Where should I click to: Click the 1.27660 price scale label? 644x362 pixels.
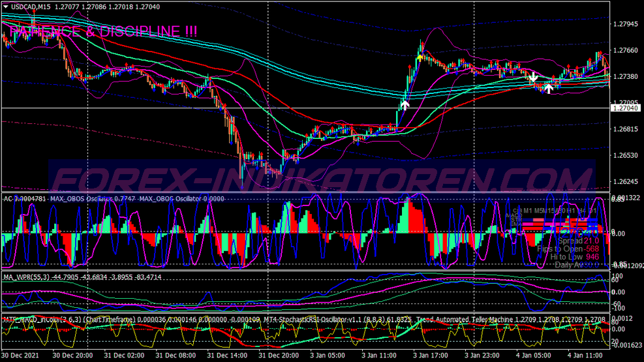(626, 50)
